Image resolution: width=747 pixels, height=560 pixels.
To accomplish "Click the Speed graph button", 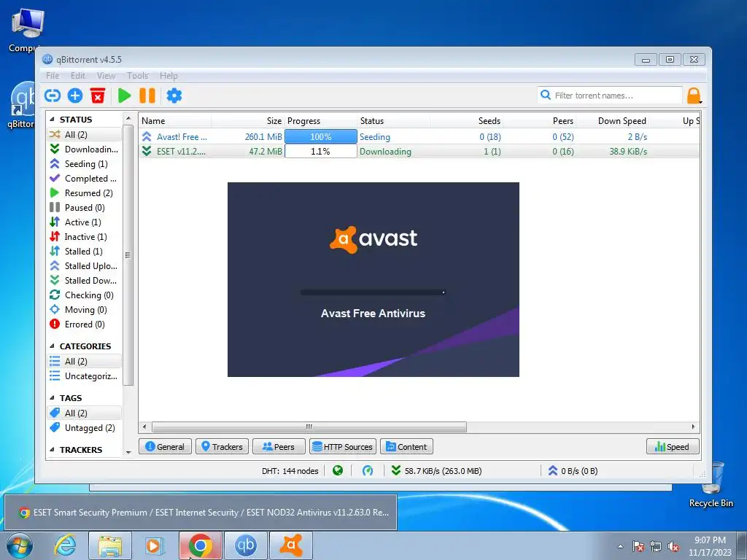I will click(673, 447).
